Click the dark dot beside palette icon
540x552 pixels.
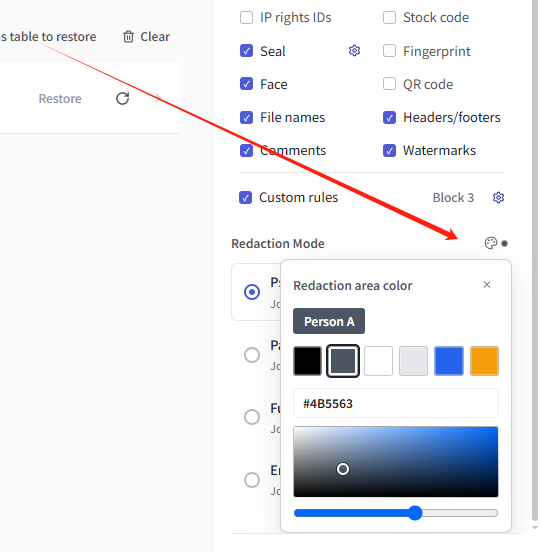coord(504,243)
